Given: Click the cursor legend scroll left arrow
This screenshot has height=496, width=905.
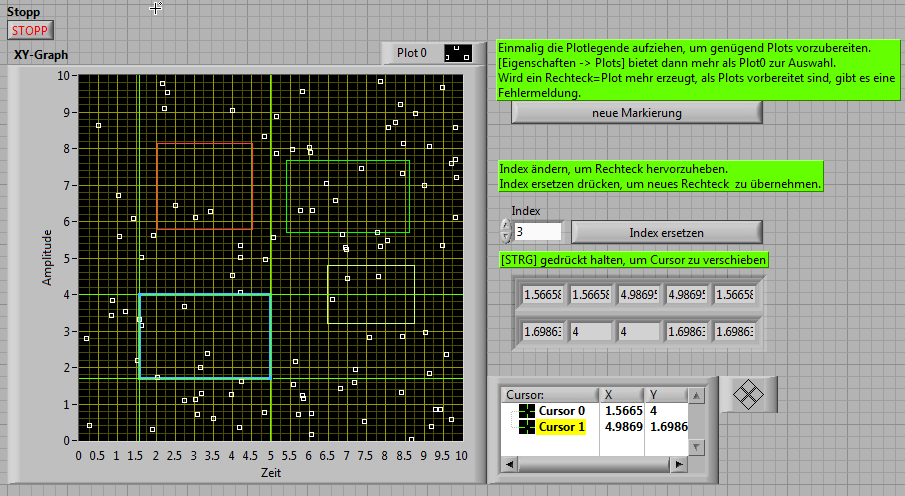Looking at the screenshot, I should tap(510, 464).
